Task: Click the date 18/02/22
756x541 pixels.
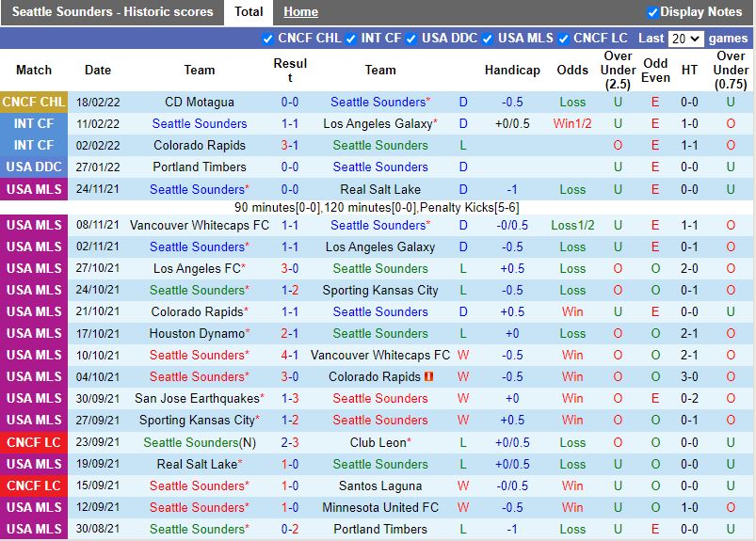Action: tap(98, 103)
